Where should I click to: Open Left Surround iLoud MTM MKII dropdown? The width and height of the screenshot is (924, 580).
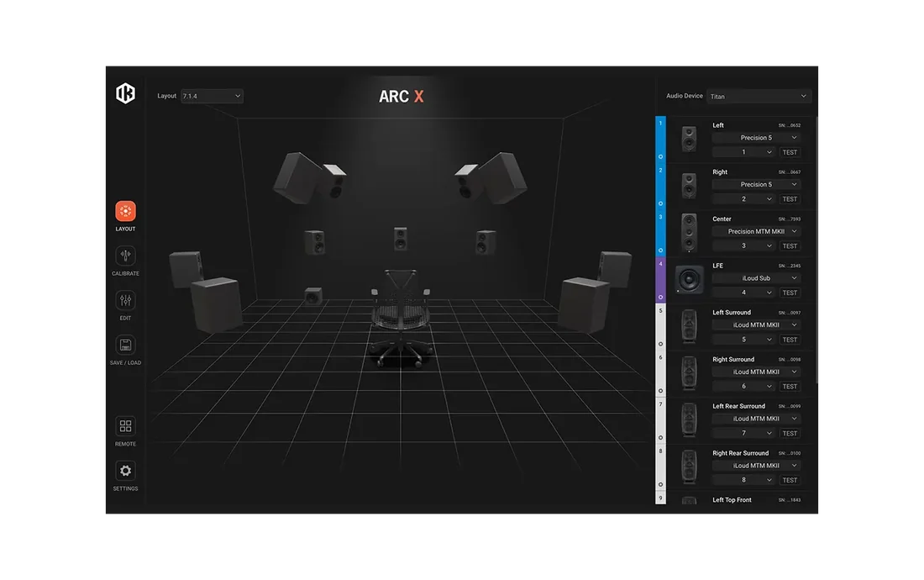756,324
